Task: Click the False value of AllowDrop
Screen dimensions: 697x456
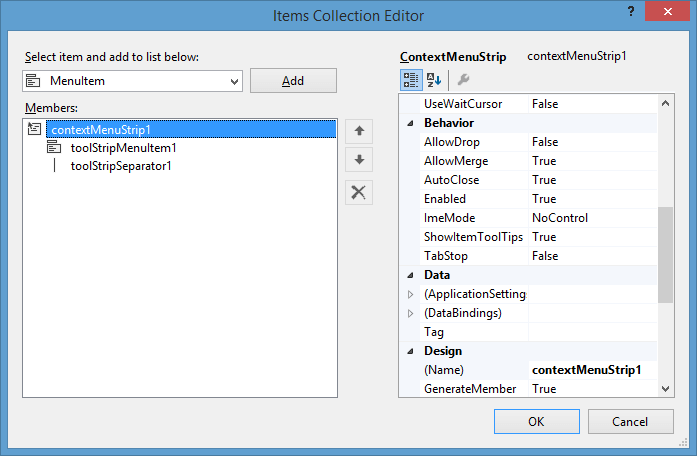Action: pyautogui.click(x=545, y=142)
